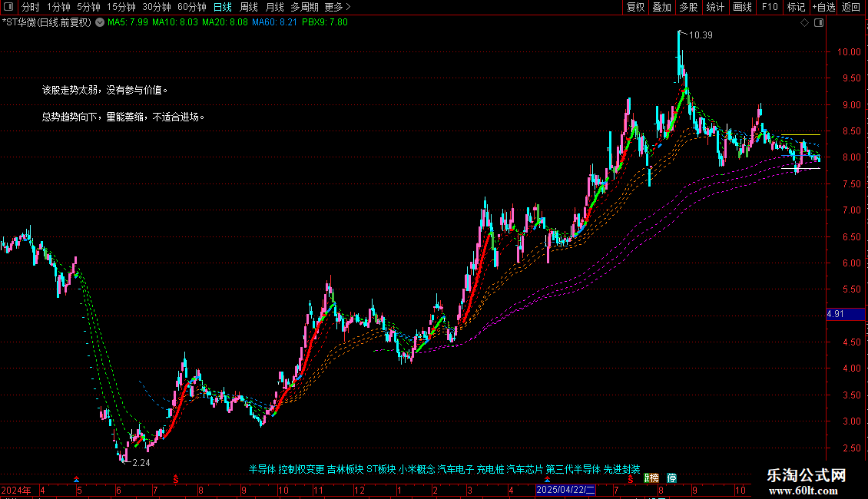This screenshot has width=868, height=499.
Task: Click the 标记 mark button
Action: pos(796,7)
